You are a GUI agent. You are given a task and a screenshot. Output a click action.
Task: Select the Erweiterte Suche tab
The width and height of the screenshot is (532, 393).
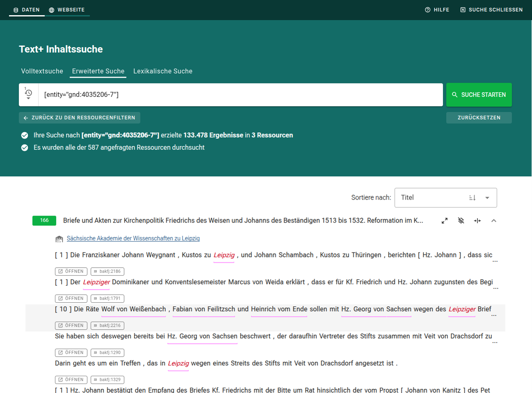coord(98,71)
